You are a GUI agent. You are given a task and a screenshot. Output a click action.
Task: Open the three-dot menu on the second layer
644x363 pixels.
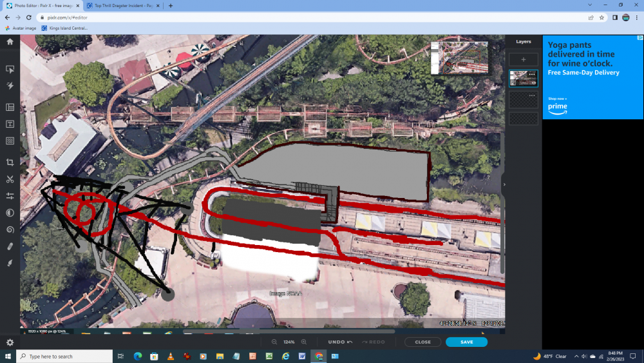click(x=532, y=95)
